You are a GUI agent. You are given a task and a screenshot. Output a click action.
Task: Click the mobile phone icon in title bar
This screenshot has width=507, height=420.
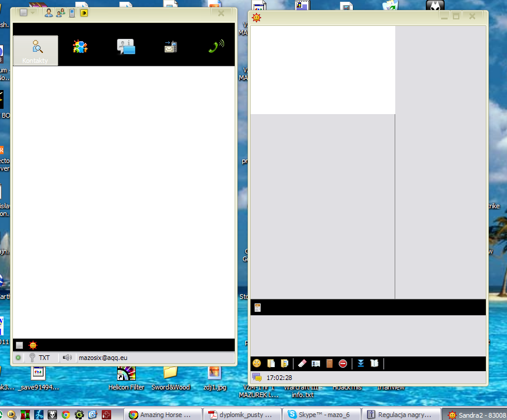[x=72, y=12]
